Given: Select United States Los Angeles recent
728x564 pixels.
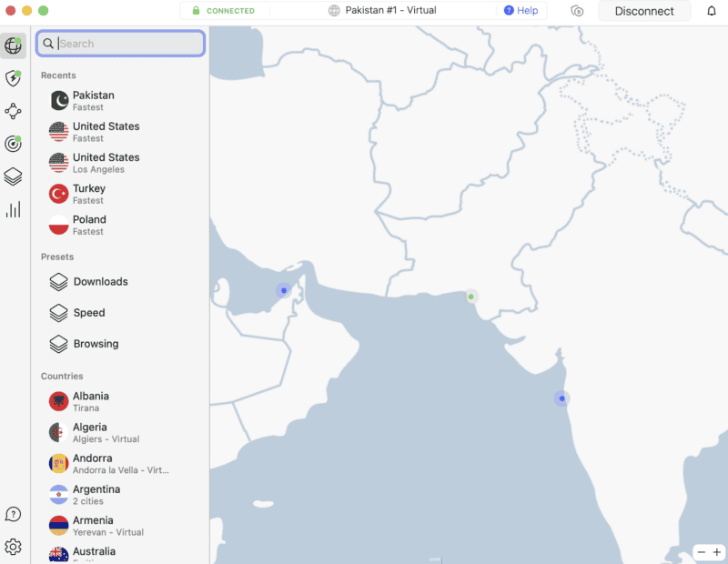Looking at the screenshot, I should point(106,163).
